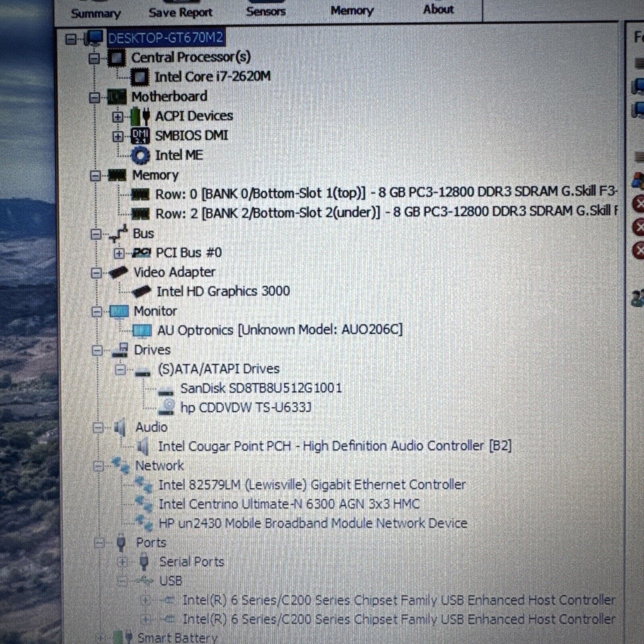The image size is (644, 644).
Task: Select the DESKTOP-GT670M2 root node
Action: 165,38
